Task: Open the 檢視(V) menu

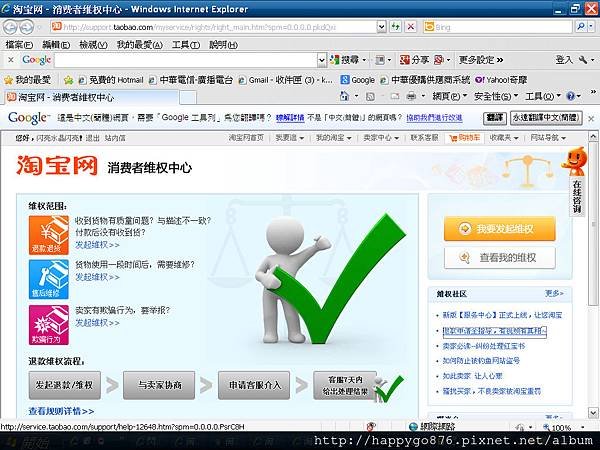Action: [x=93, y=45]
